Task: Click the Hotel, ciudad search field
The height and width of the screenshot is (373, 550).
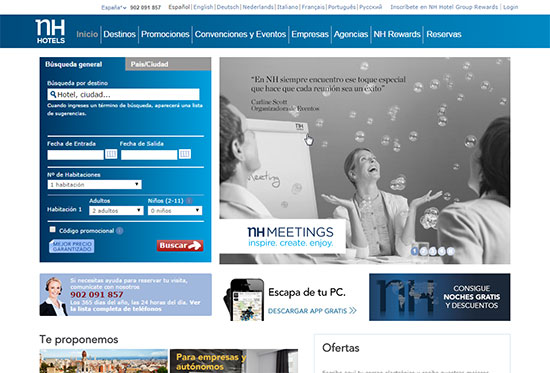Action: (123, 94)
